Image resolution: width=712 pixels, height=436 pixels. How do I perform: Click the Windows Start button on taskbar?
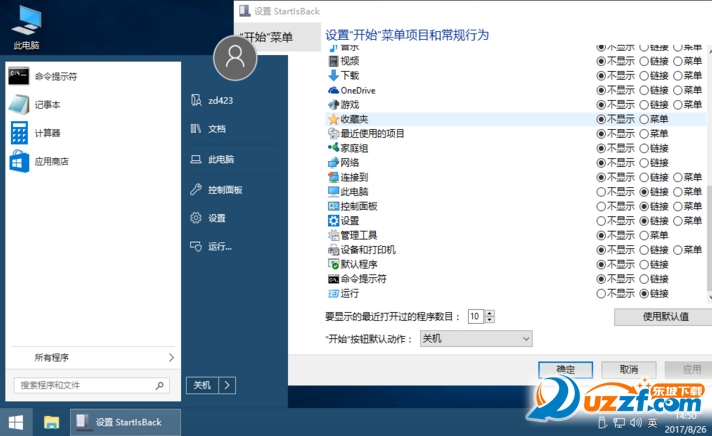[x=16, y=422]
